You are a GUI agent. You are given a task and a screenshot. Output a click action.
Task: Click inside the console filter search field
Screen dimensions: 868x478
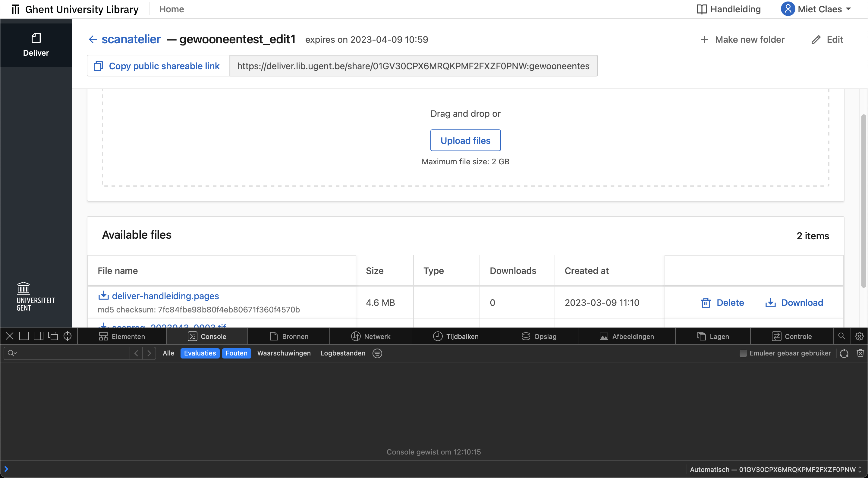(66, 353)
